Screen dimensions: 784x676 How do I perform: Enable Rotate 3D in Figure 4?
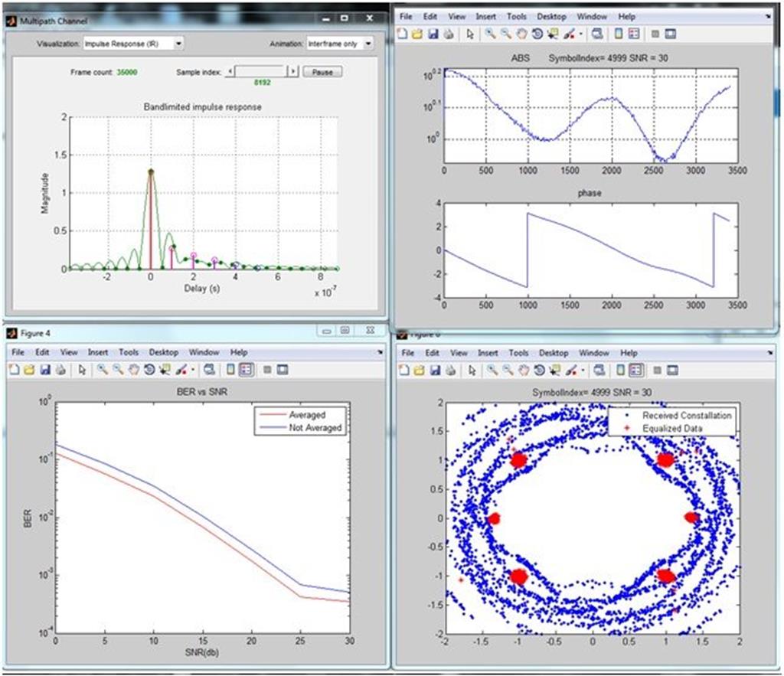coord(150,370)
